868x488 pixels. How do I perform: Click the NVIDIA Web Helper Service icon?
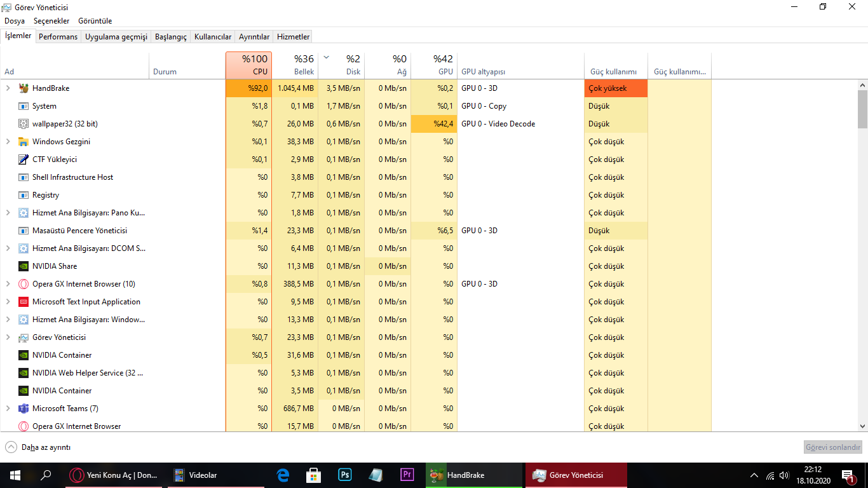point(24,373)
